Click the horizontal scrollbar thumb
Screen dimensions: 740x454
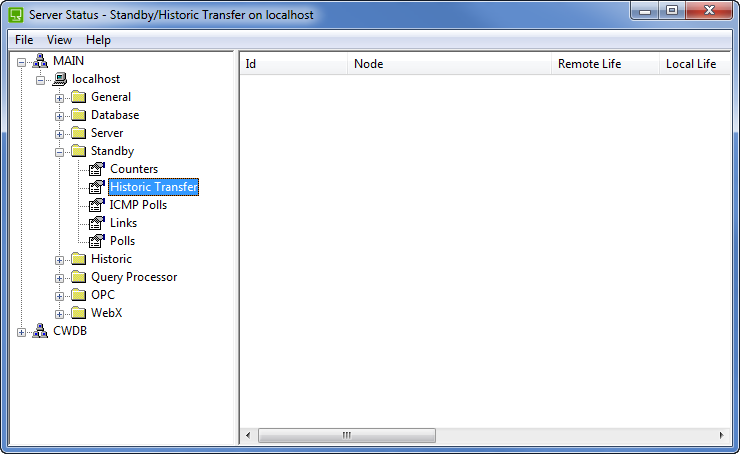346,436
